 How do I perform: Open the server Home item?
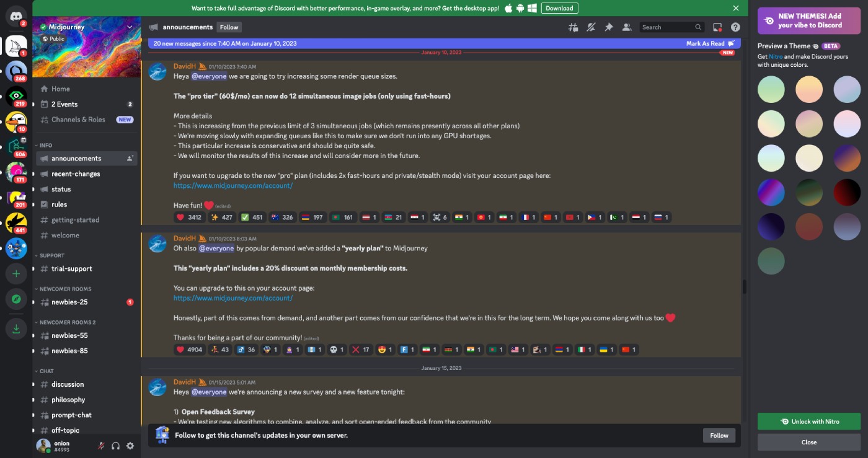click(87, 89)
